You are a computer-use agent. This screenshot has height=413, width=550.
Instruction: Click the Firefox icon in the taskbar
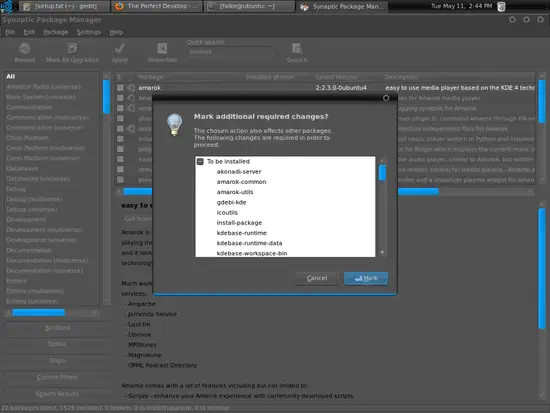pyautogui.click(x=119, y=6)
